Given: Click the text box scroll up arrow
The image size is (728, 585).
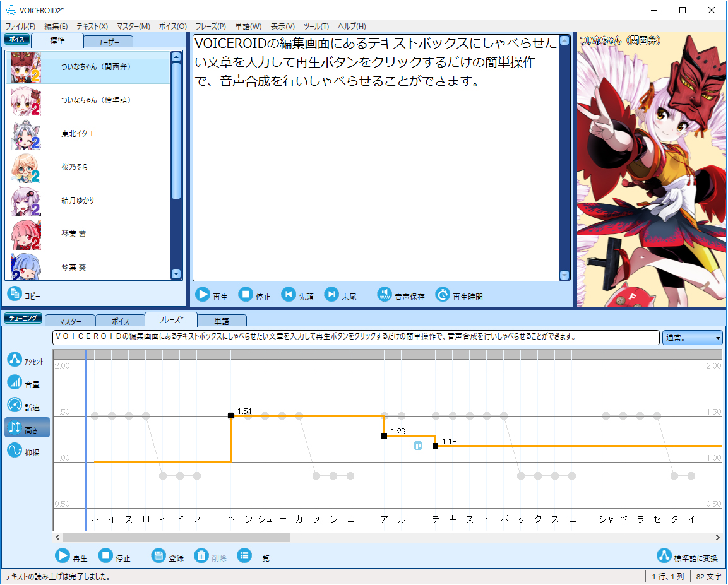Looking at the screenshot, I should click(564, 40).
